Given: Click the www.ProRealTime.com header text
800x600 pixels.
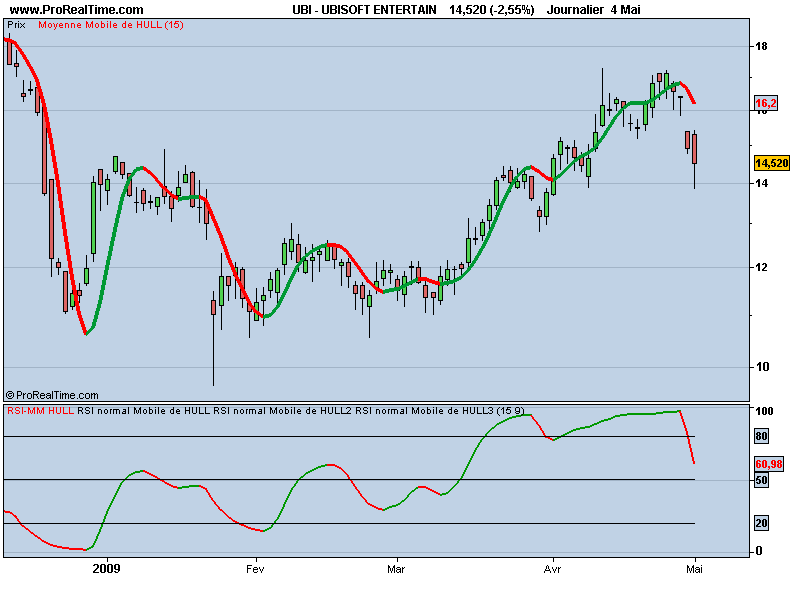Looking at the screenshot, I should (x=77, y=10).
